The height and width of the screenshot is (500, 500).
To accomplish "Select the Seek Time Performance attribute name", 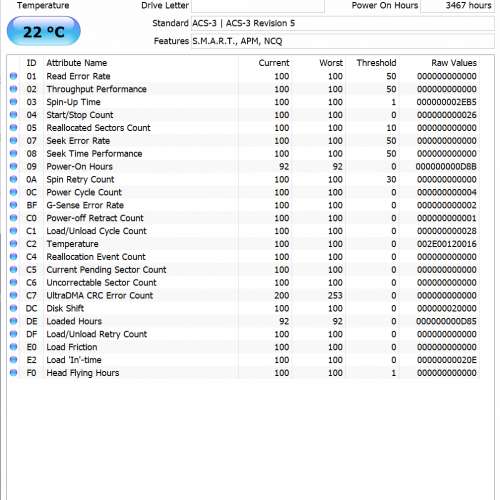I will click(94, 154).
